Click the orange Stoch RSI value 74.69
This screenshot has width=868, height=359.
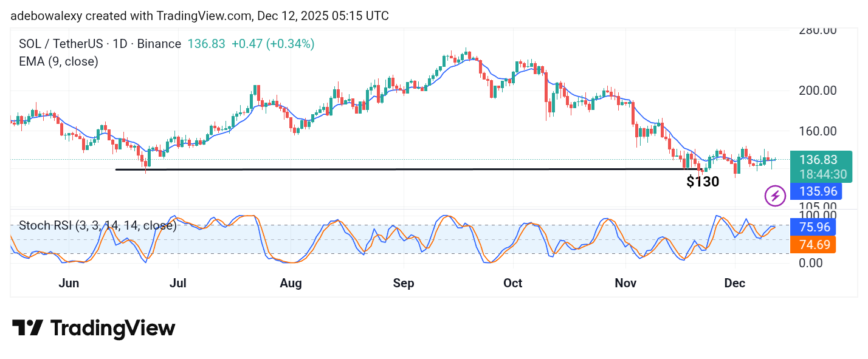(813, 245)
